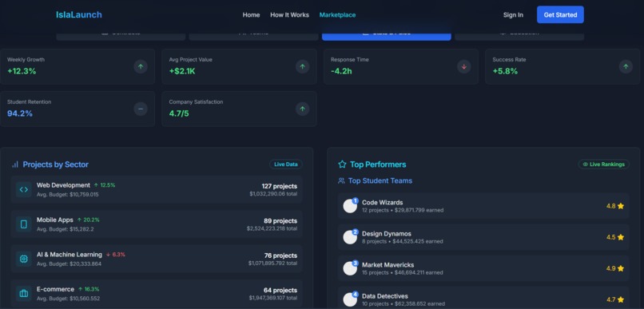Click the 127 projects count
Screen dimensions: 644x309
click(280, 186)
